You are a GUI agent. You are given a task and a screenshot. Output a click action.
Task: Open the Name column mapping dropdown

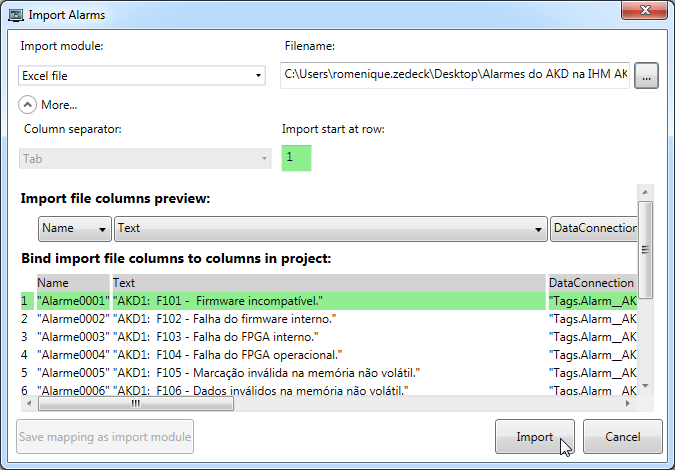pos(74,229)
